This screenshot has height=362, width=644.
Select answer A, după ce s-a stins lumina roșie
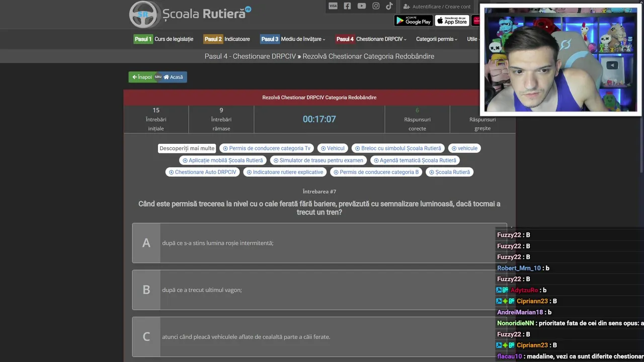pos(319,243)
